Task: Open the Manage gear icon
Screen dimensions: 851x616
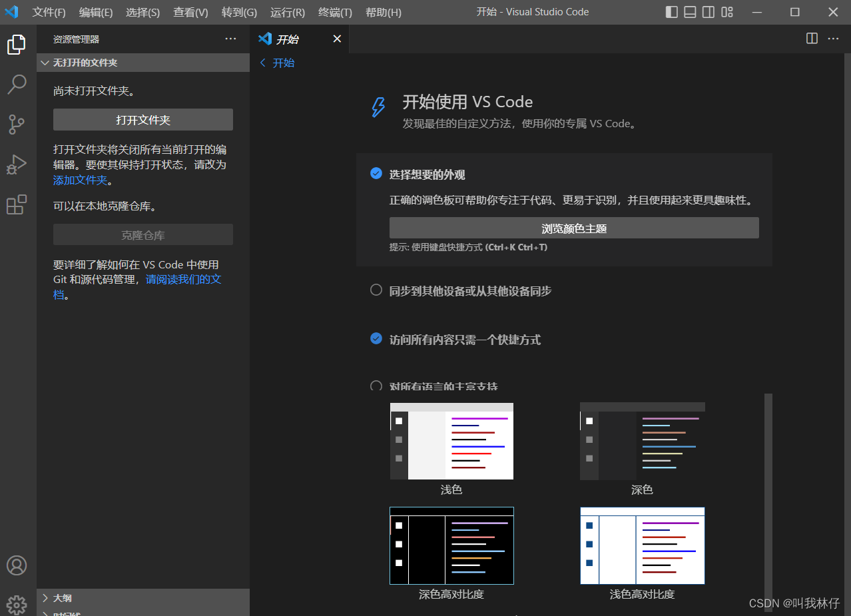Action: tap(17, 605)
